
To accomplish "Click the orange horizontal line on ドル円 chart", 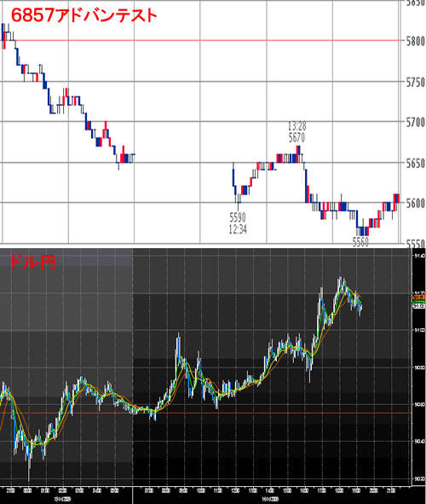I will pyautogui.click(x=205, y=413).
